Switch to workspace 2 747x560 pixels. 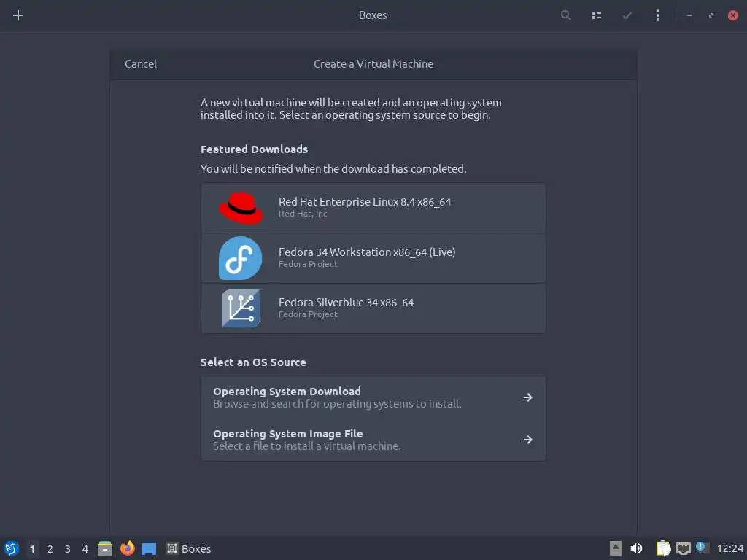[x=50, y=549]
